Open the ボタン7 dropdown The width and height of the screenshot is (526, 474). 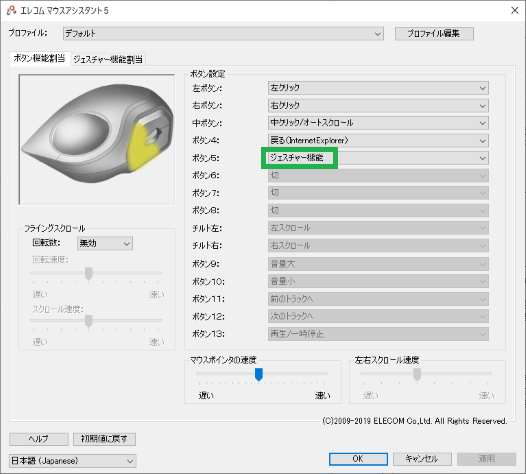pos(378,193)
